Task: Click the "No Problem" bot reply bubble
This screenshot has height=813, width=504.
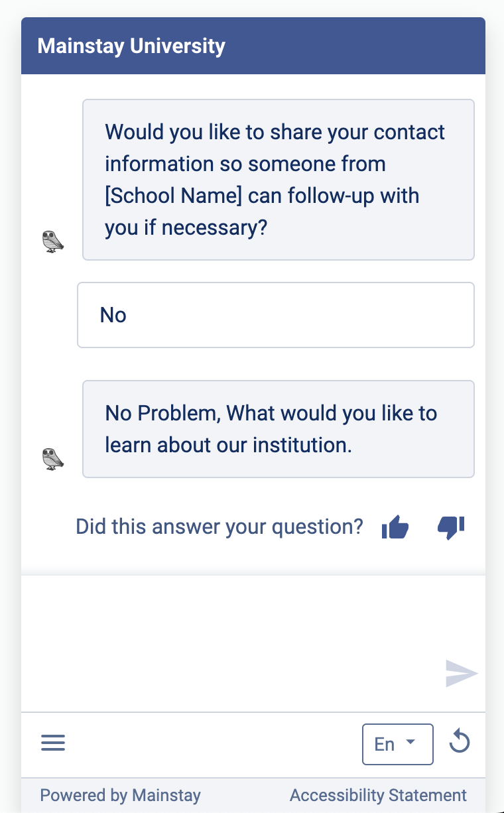Action: tap(279, 429)
